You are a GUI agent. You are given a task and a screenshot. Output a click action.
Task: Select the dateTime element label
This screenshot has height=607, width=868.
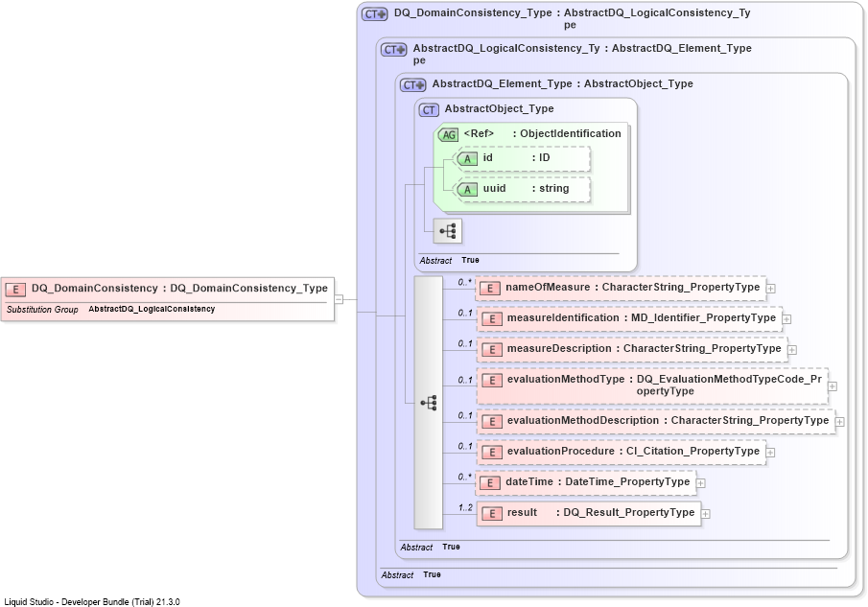[529, 482]
